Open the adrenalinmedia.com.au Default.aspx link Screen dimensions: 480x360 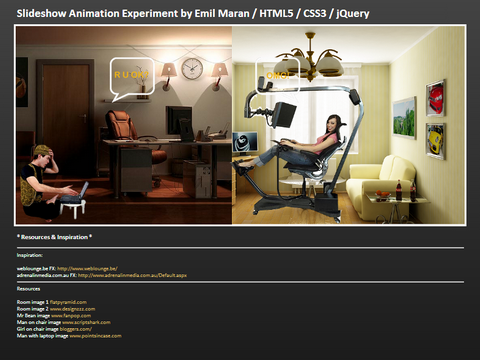(x=132, y=275)
